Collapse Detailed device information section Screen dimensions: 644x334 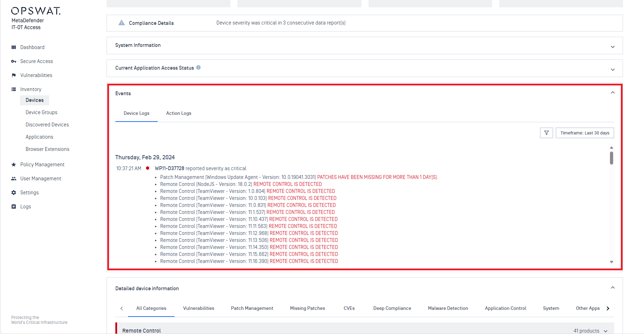point(613,287)
